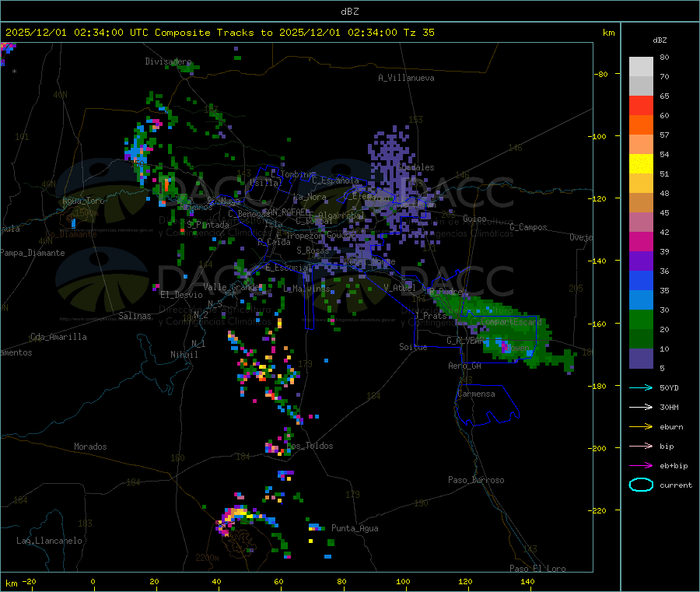The height and width of the screenshot is (592, 700).
Task: Click the Pampa_Diamante place label
Action: pos(32,253)
